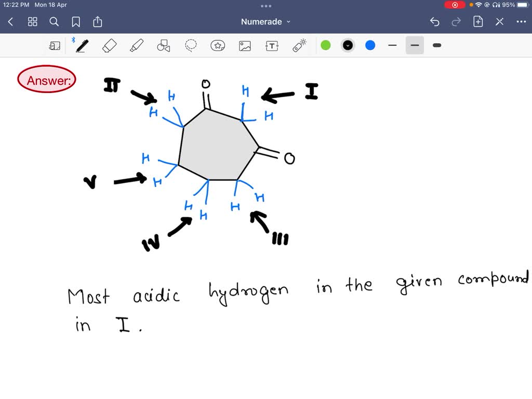Open the more options ellipsis menu
The width and height of the screenshot is (532, 399).
coord(522,22)
